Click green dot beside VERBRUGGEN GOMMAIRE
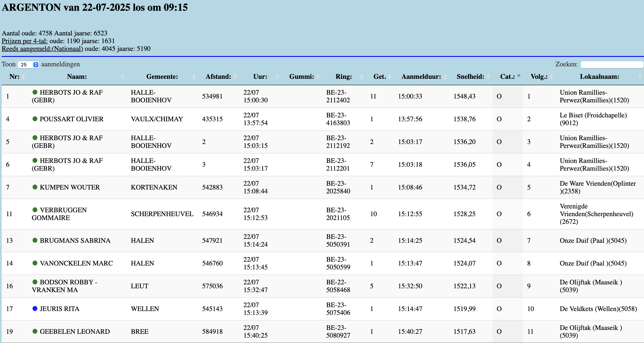Screen dimensions: 644x343 (35, 210)
